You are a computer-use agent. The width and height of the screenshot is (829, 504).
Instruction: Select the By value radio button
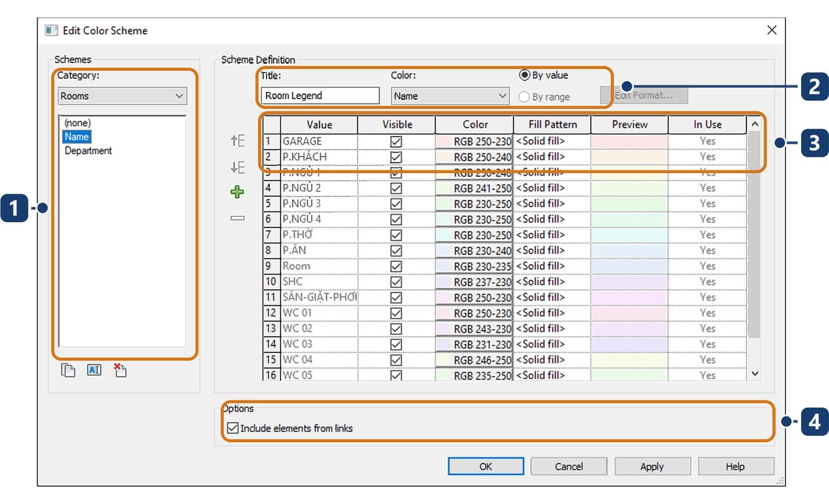(524, 75)
